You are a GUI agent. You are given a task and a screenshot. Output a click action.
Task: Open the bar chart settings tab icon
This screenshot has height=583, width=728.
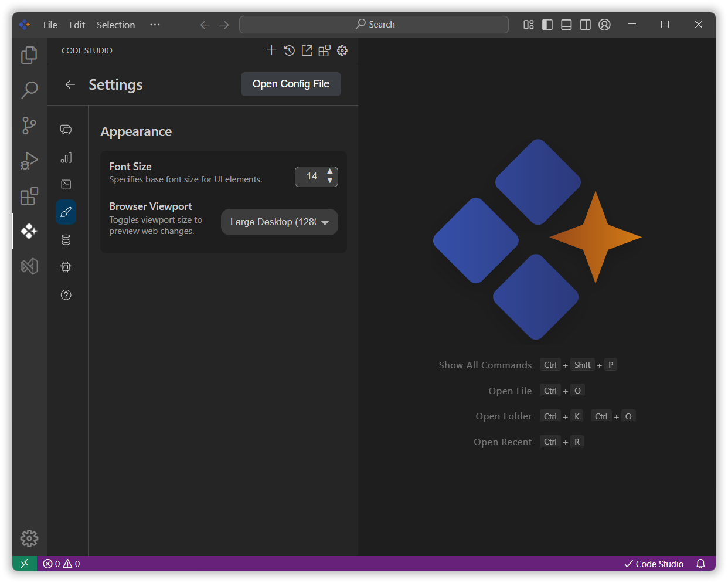(66, 158)
